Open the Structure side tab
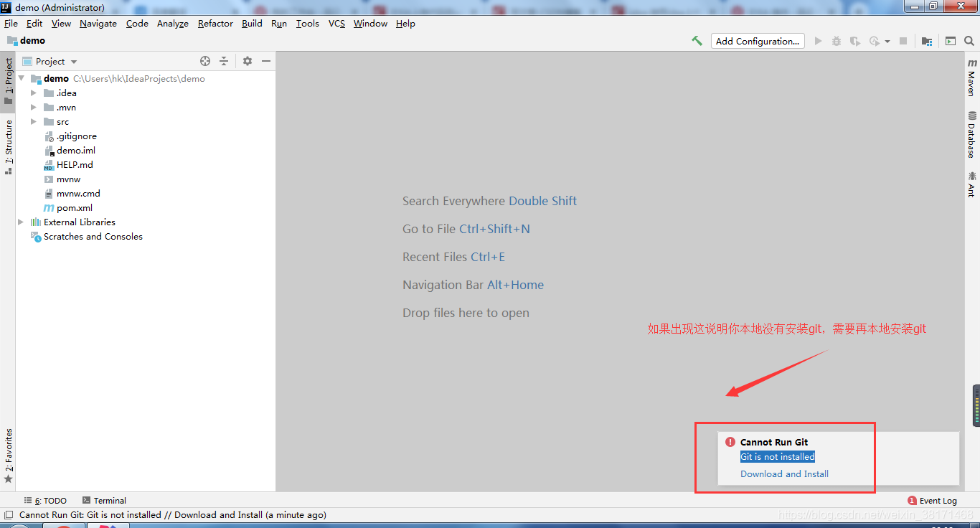Viewport: 980px width, 528px height. click(x=8, y=147)
